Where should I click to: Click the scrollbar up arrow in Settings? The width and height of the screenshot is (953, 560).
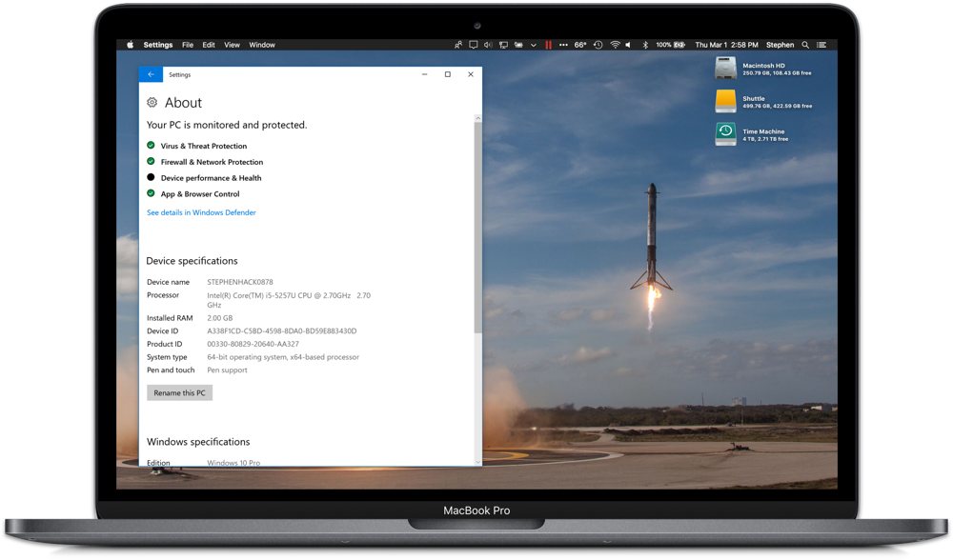[477, 118]
